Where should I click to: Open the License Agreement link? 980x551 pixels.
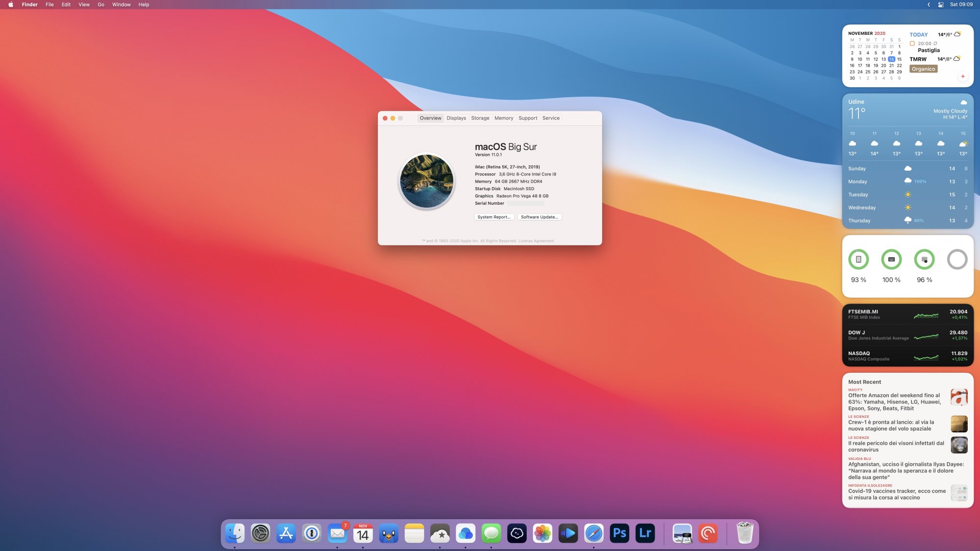click(536, 241)
